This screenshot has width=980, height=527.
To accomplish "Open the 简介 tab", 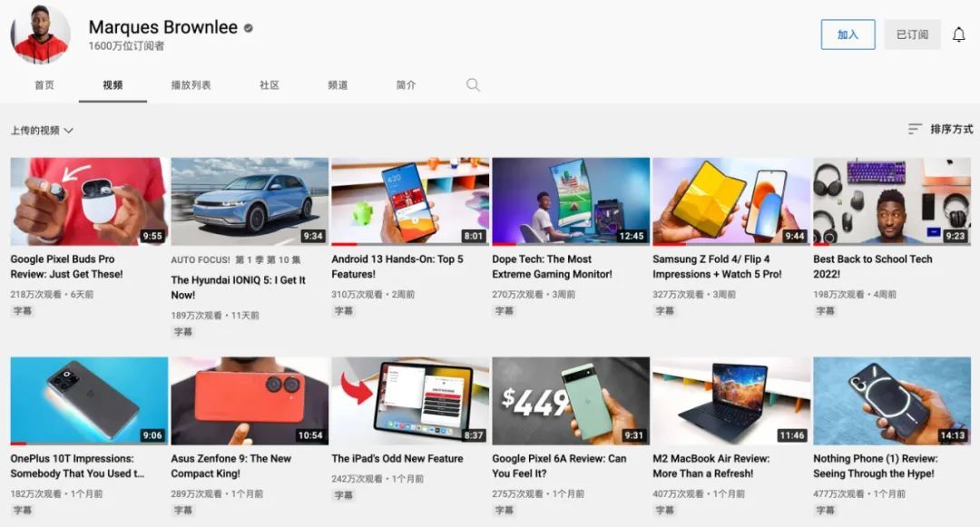I will (x=406, y=85).
